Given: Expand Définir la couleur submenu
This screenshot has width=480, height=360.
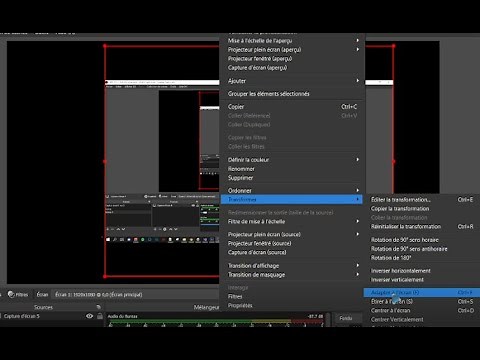Looking at the screenshot, I should click(292, 160).
